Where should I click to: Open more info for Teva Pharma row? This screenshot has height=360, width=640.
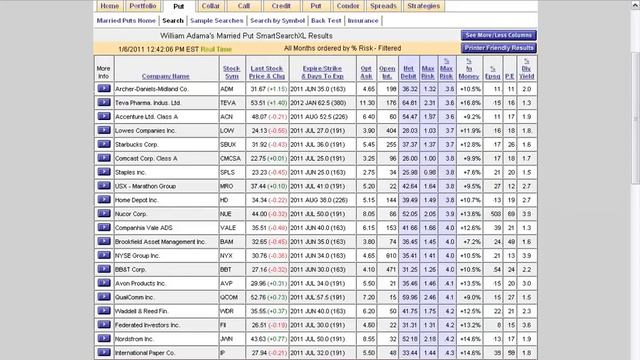coord(104,102)
